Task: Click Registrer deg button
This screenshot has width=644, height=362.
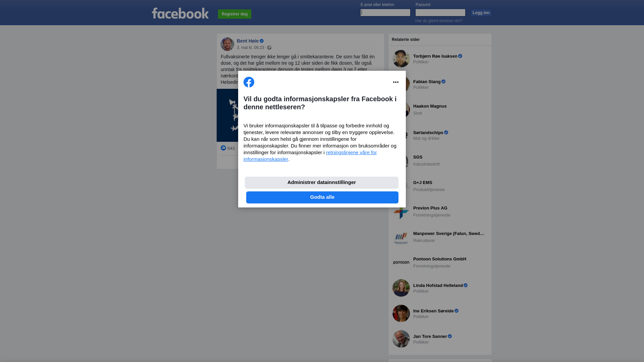Action: pyautogui.click(x=234, y=14)
